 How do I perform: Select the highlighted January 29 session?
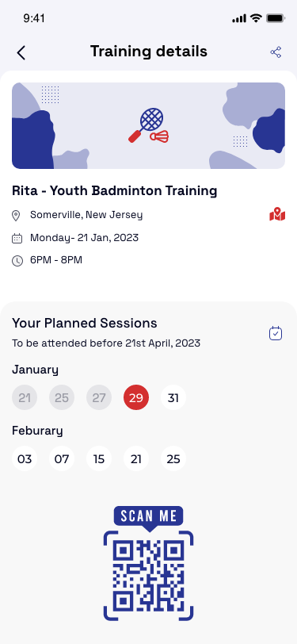coord(136,397)
